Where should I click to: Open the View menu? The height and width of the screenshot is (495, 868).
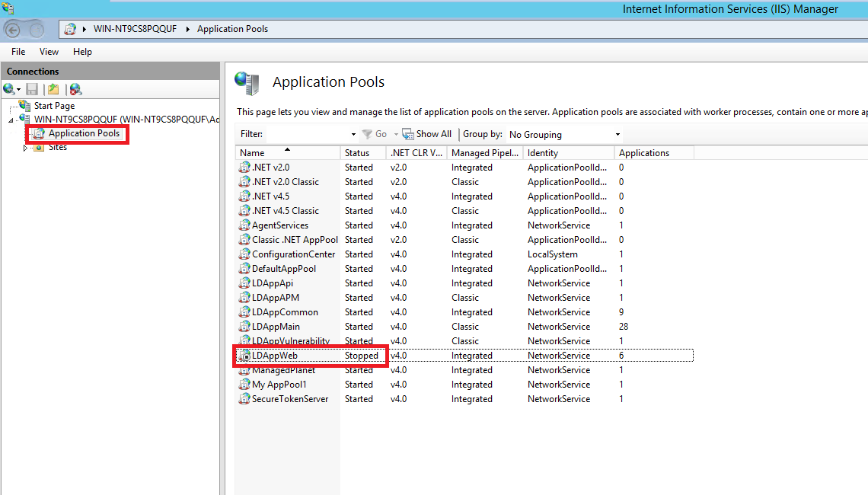click(x=49, y=52)
